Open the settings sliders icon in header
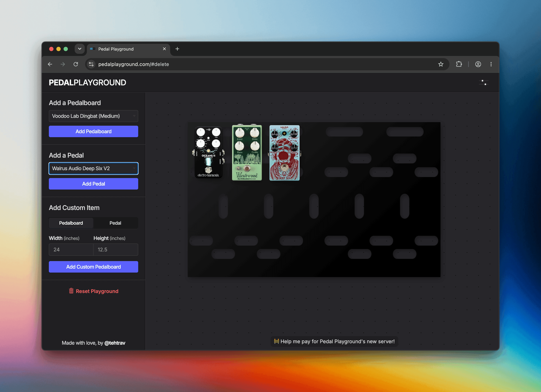This screenshot has width=541, height=392. (x=484, y=82)
